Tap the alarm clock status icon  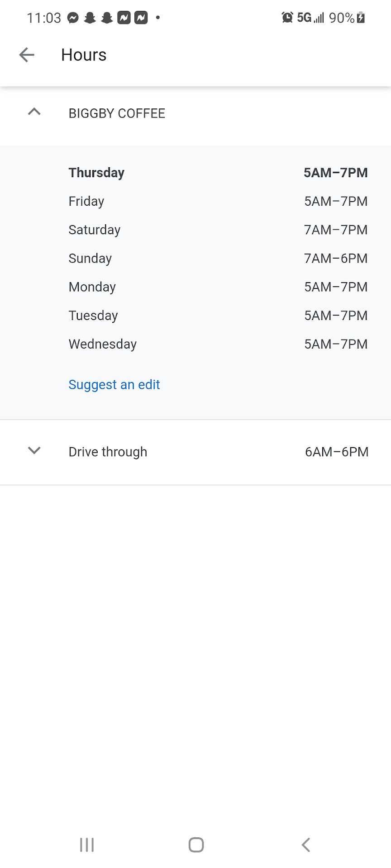287,18
